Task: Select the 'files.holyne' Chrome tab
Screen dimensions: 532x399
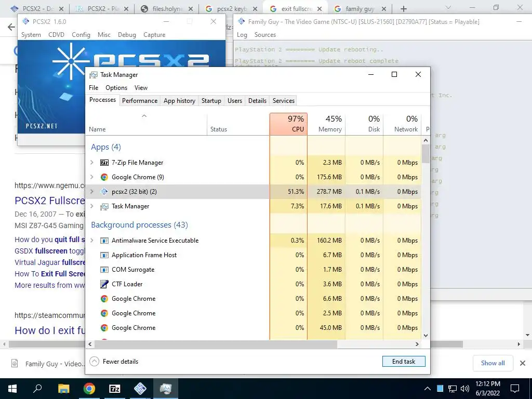Action: point(167,9)
